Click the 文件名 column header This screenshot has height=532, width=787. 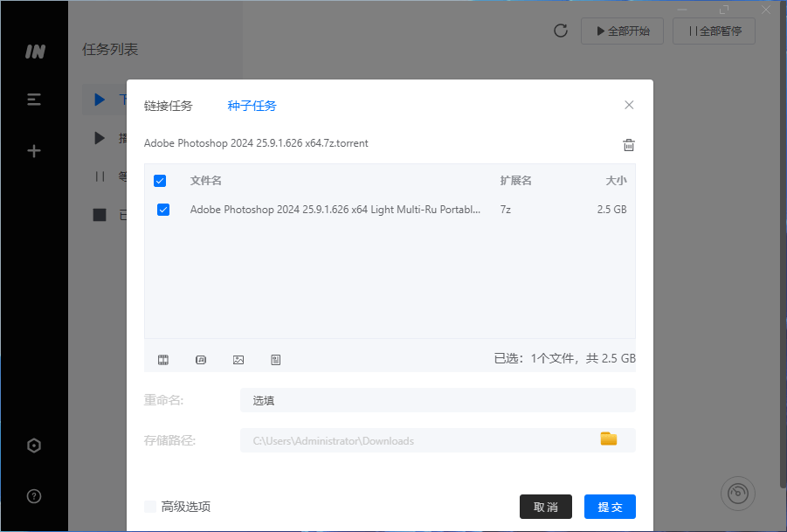tap(206, 181)
